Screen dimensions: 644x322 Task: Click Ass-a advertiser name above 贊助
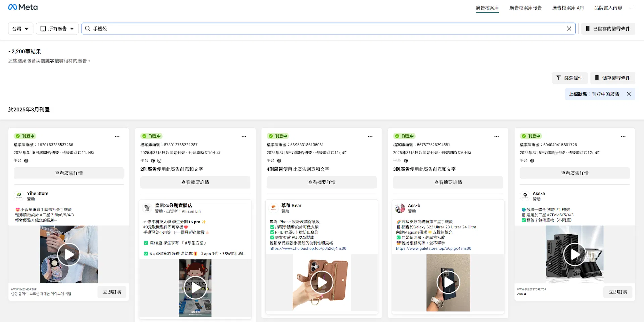tap(539, 193)
